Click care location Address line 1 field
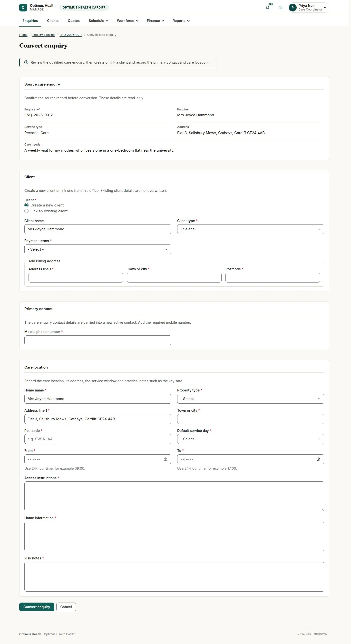The image size is (351, 644). (98, 419)
